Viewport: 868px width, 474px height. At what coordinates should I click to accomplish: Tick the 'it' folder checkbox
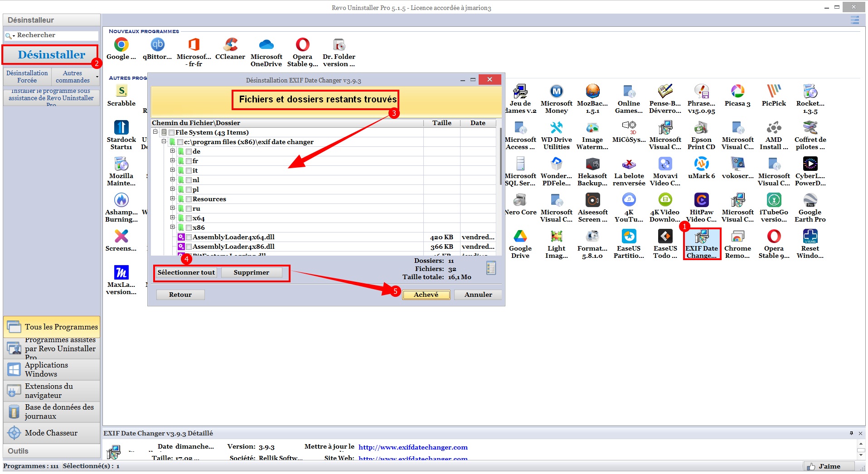coord(189,171)
